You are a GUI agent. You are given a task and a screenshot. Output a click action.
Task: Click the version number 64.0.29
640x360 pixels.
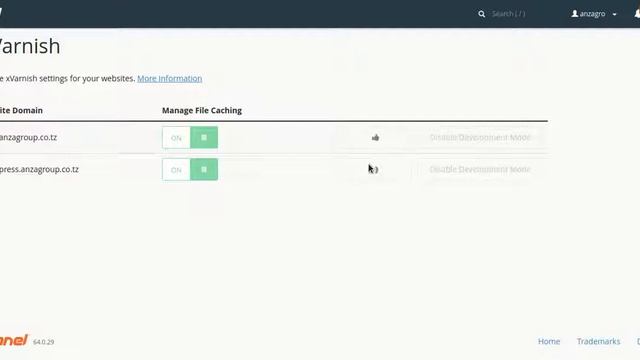pyautogui.click(x=44, y=342)
